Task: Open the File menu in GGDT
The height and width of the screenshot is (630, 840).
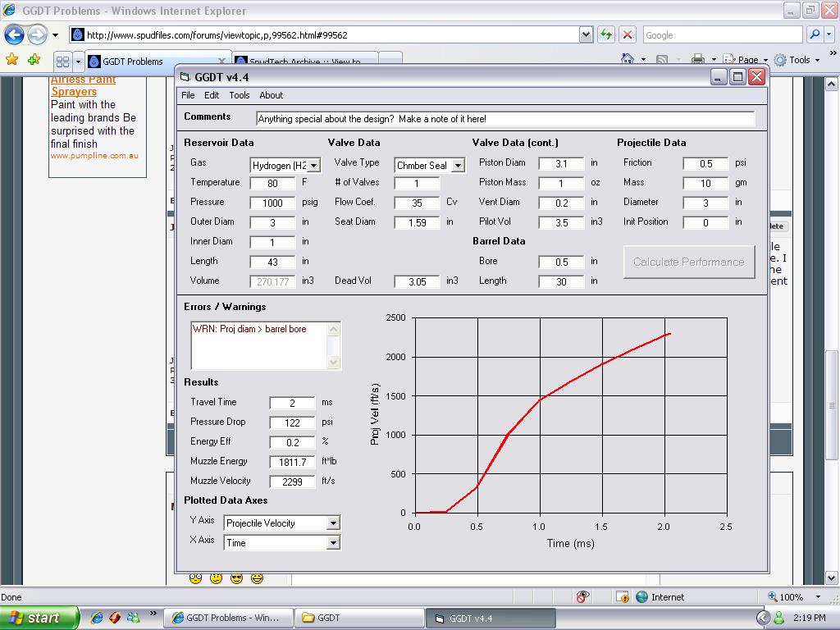Action: point(188,95)
